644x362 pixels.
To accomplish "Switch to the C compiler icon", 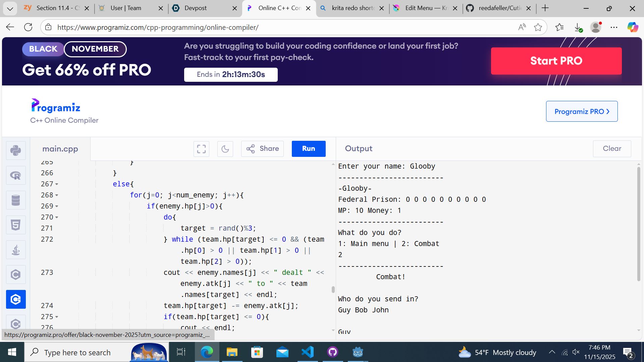I will (x=16, y=275).
